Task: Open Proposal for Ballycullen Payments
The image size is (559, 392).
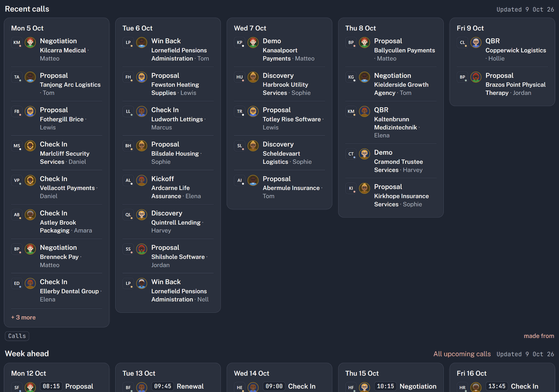Action: (391, 50)
